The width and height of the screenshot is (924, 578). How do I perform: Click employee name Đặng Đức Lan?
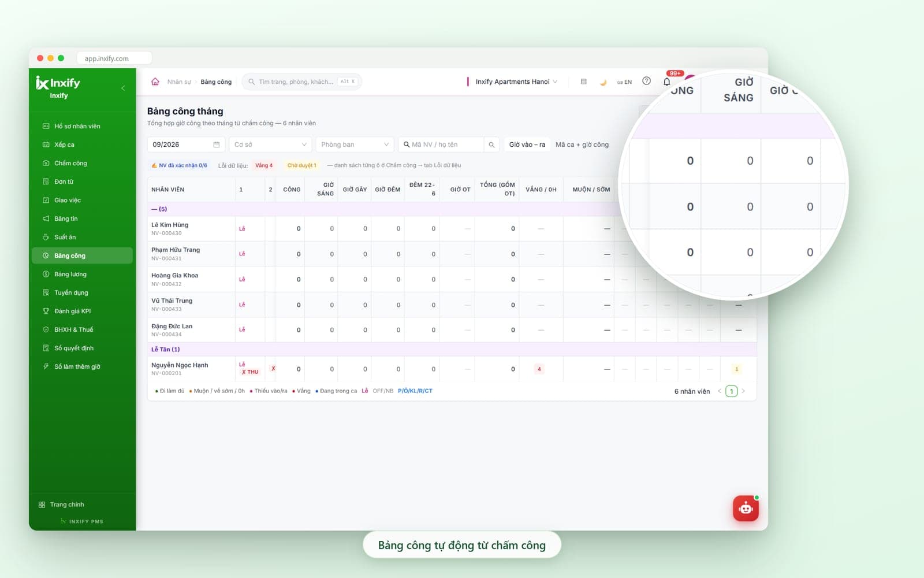(172, 326)
